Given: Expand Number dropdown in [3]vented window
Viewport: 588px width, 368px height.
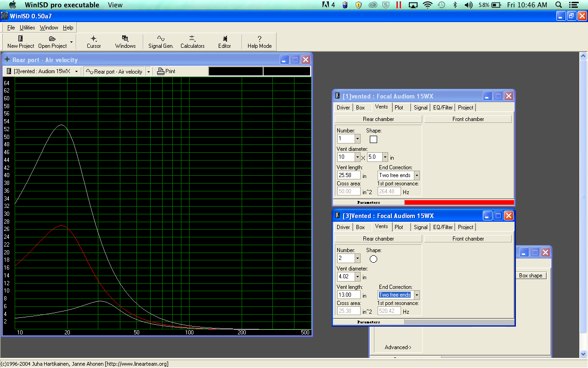Looking at the screenshot, I should pos(357,258).
